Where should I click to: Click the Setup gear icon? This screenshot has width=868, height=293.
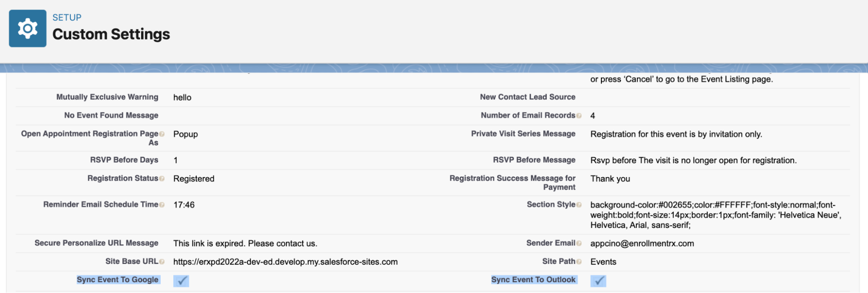[27, 29]
